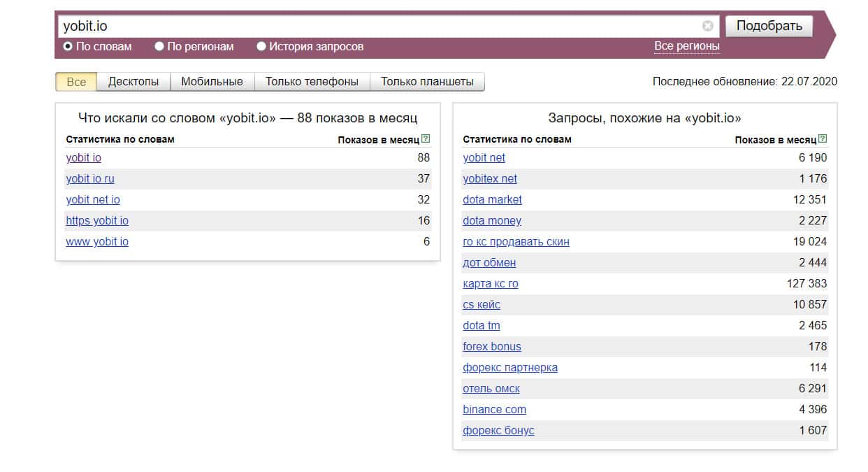The height and width of the screenshot is (472, 868).
Task: Open the 'Все регионы' region selector
Action: [686, 47]
